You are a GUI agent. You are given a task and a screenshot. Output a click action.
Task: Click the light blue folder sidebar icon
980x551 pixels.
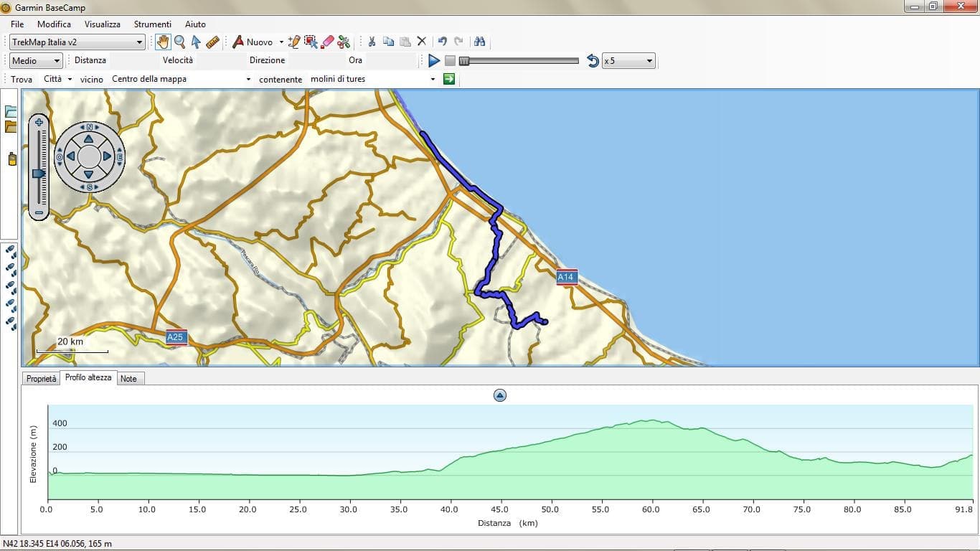[11, 111]
